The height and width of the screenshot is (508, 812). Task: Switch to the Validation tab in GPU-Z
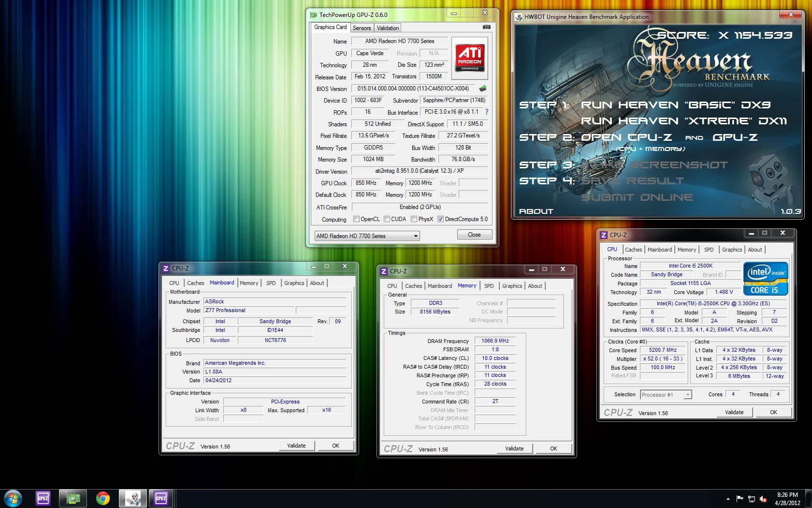388,28
